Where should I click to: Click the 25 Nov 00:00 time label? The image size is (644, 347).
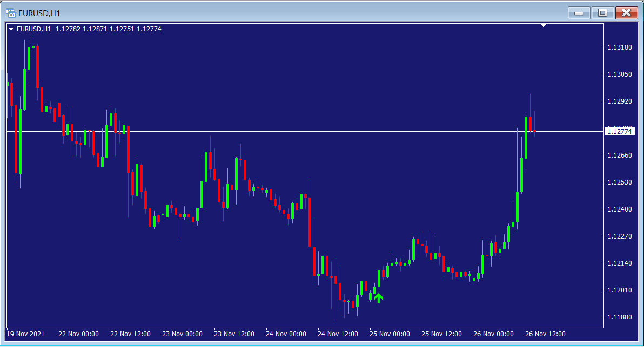(x=390, y=334)
